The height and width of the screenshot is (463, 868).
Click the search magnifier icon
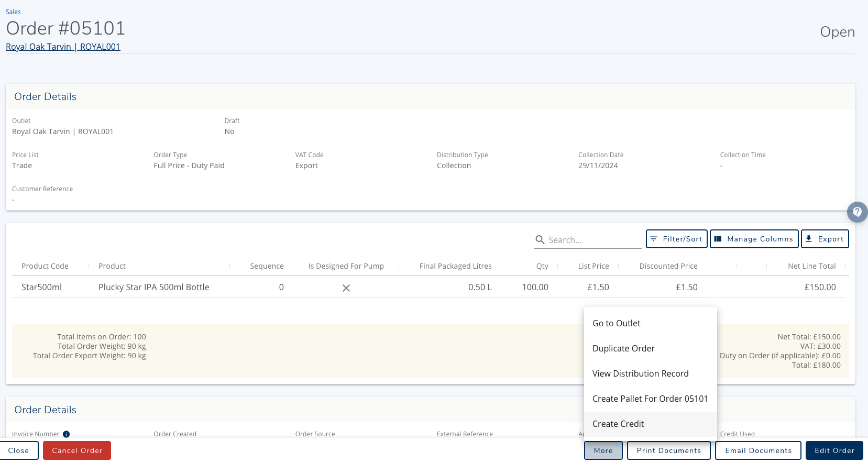[540, 240]
